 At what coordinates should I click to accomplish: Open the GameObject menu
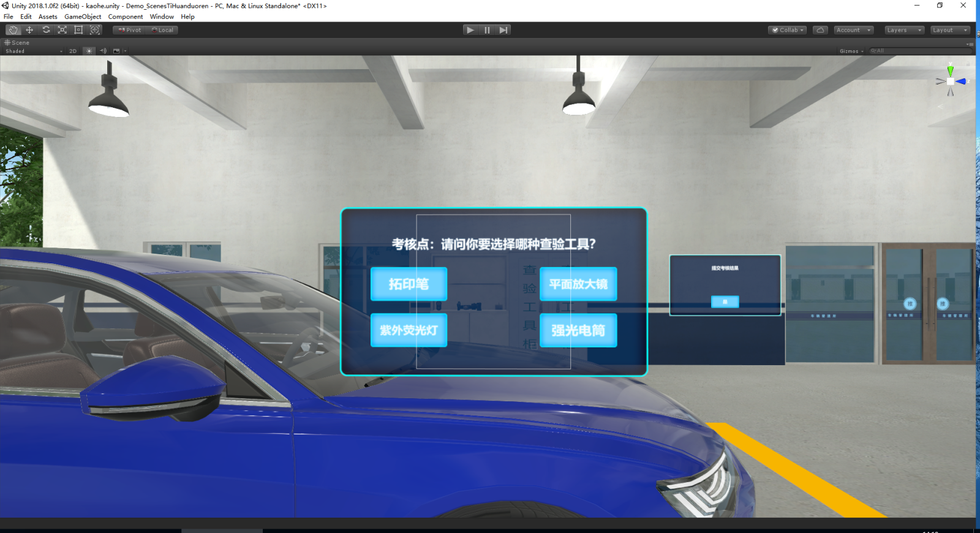click(x=83, y=17)
